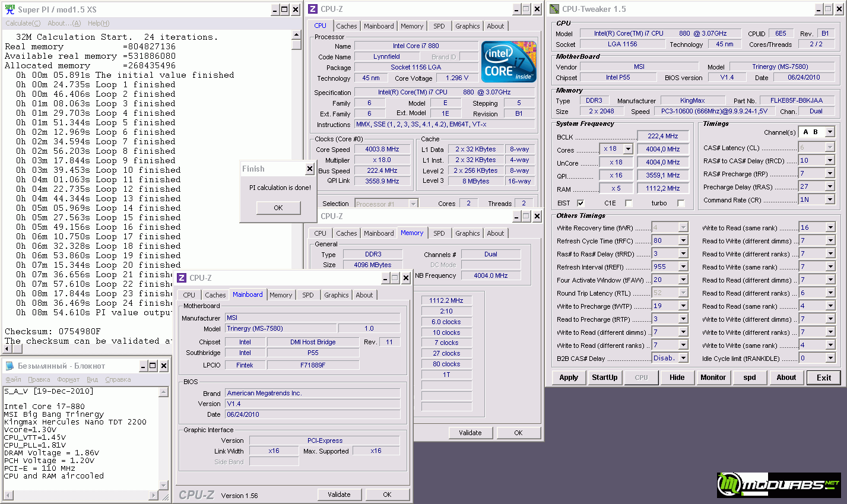Click the Notepad vertical scrollbar down arrow
847x504 pixels.
[x=164, y=486]
